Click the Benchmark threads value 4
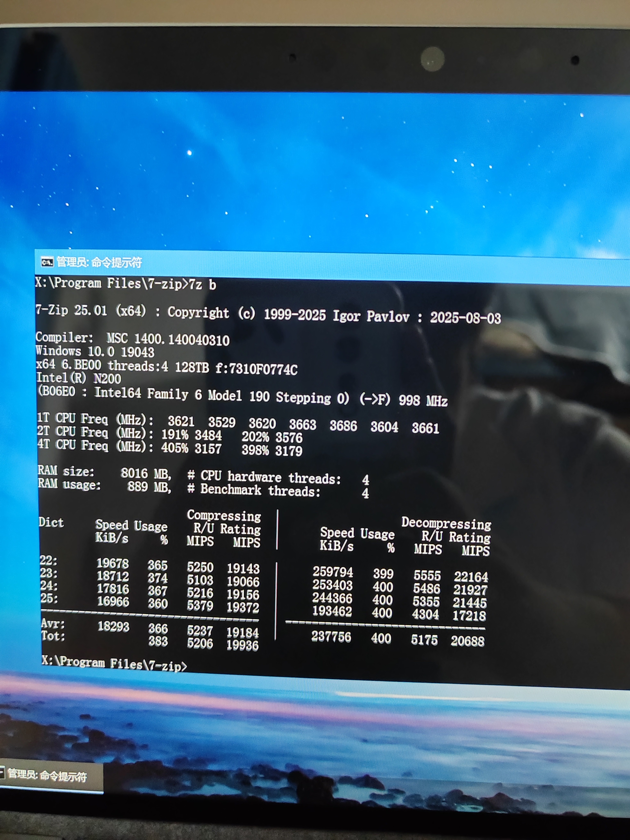The image size is (630, 840). pyautogui.click(x=365, y=493)
